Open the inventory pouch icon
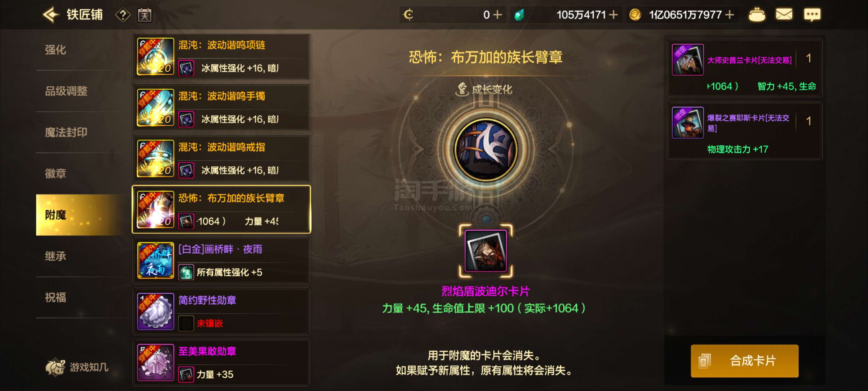 tap(756, 15)
